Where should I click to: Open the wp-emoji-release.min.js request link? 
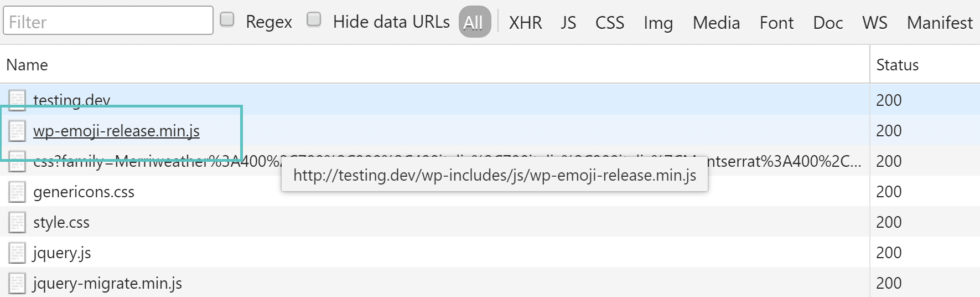point(116,131)
